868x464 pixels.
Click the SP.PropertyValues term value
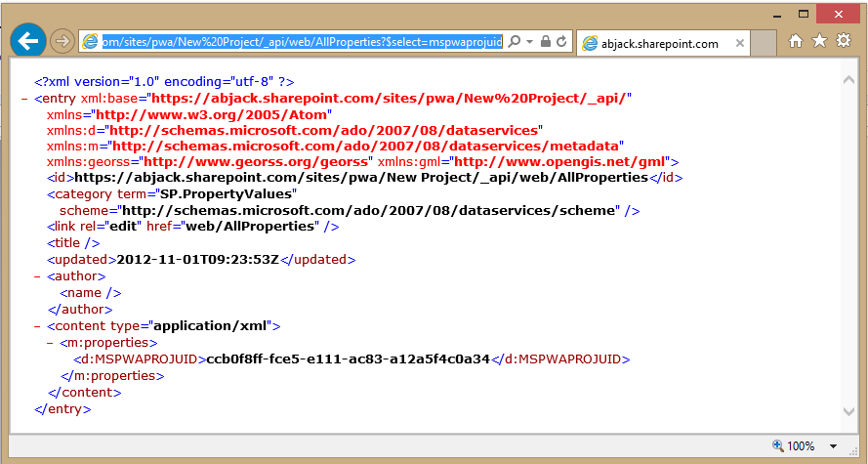click(x=226, y=194)
